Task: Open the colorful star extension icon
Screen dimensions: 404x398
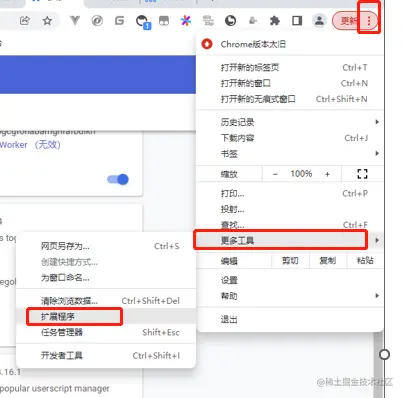Action: tap(186, 21)
